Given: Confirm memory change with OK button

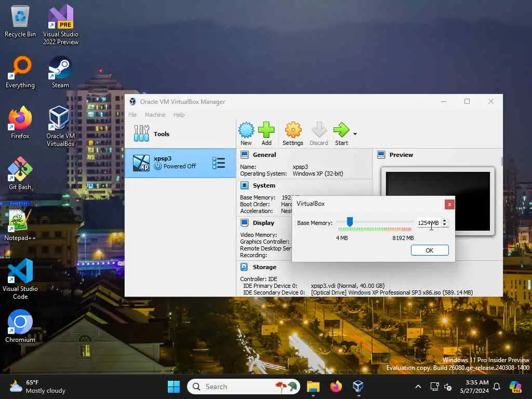Looking at the screenshot, I should [x=430, y=250].
